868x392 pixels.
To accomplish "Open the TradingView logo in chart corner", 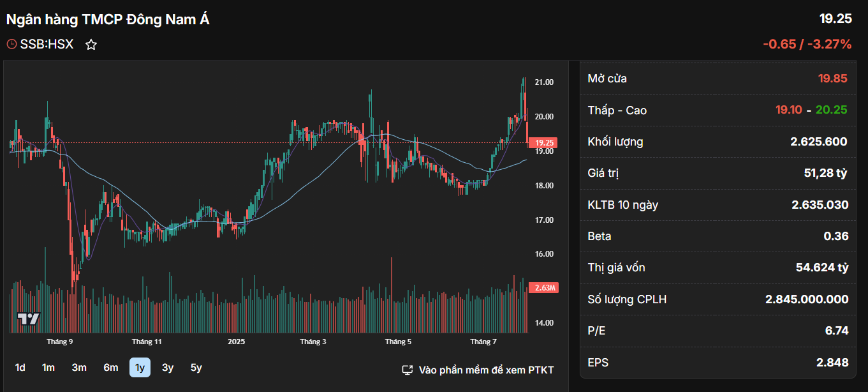I will [29, 319].
